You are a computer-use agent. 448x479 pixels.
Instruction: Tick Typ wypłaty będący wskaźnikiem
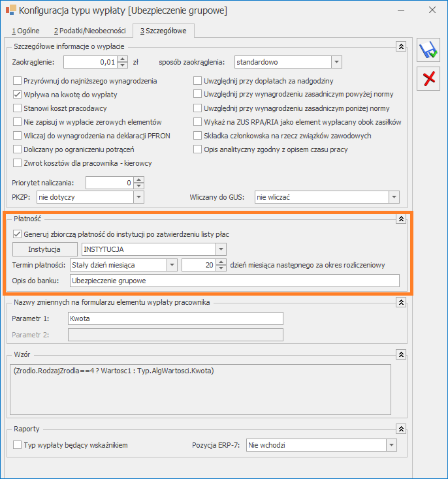pyautogui.click(x=17, y=445)
